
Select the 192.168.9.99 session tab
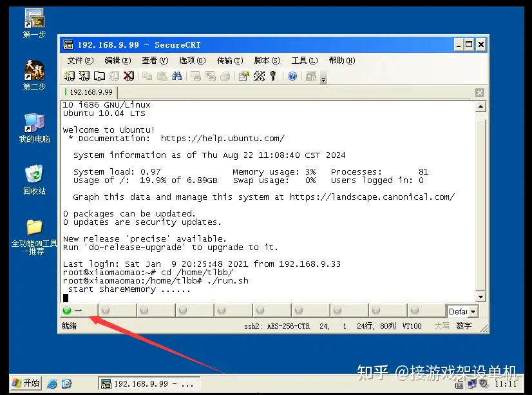pyautogui.click(x=90, y=92)
